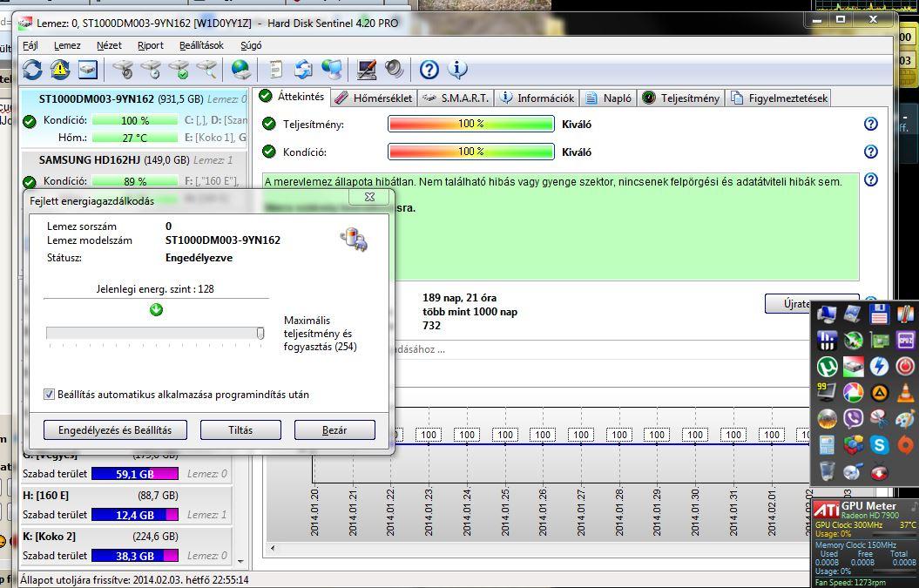Image resolution: width=919 pixels, height=588 pixels.
Task: Click the Origin orange icon in the dock
Action: point(905,445)
